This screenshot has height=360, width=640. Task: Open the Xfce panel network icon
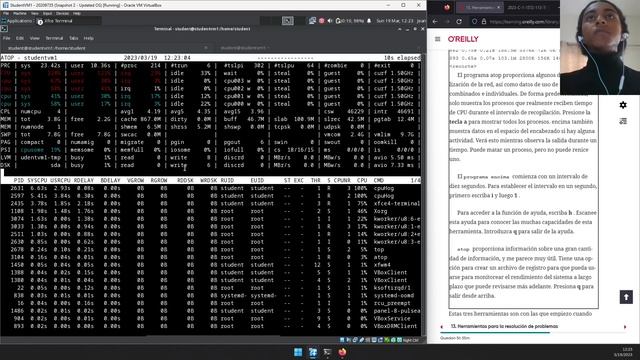point(312,21)
